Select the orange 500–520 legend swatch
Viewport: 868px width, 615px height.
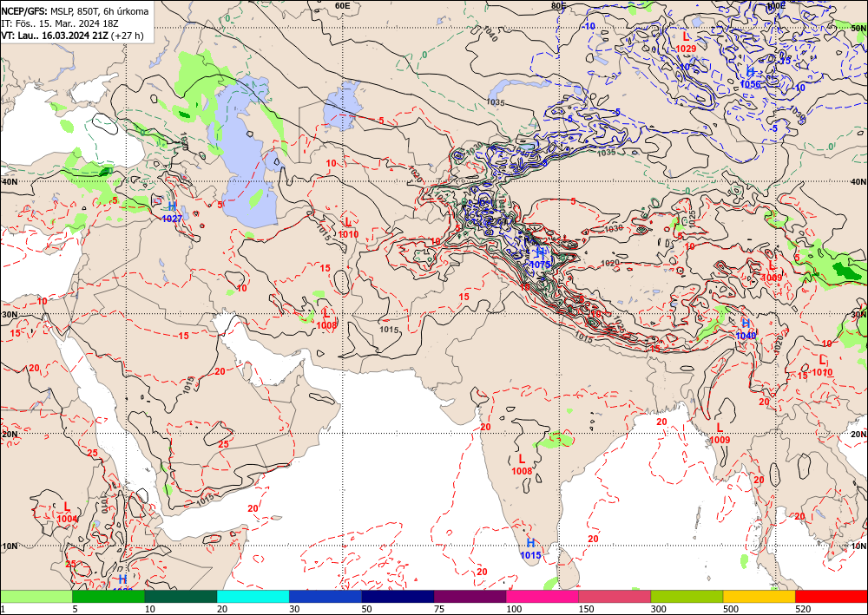pos(759,596)
